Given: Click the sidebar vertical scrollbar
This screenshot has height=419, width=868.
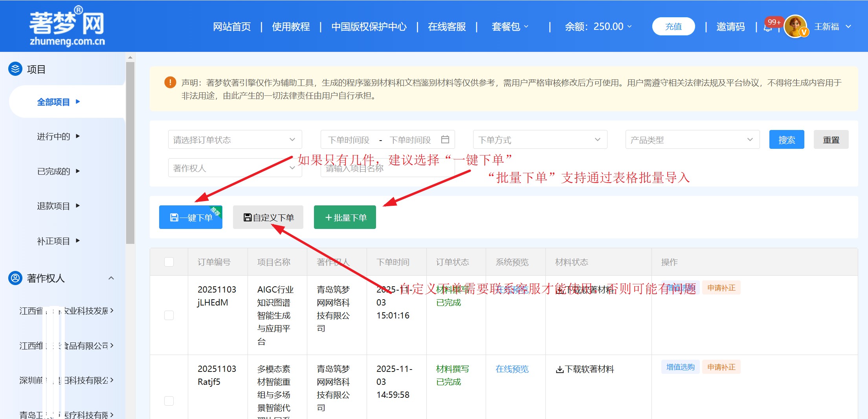Looking at the screenshot, I should pos(130,153).
